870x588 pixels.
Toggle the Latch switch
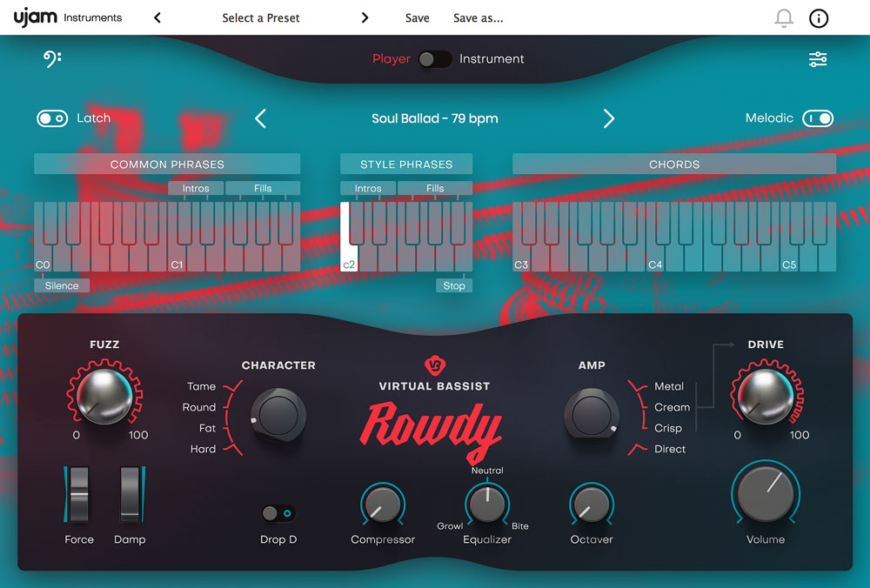tap(52, 118)
